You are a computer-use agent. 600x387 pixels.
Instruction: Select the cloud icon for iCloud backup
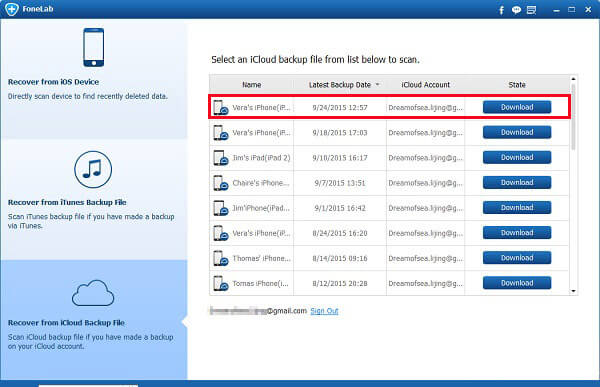tap(93, 293)
